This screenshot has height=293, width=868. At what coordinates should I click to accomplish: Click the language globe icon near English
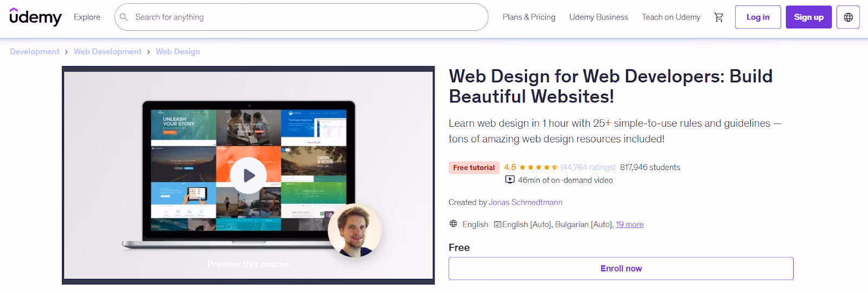pos(454,224)
